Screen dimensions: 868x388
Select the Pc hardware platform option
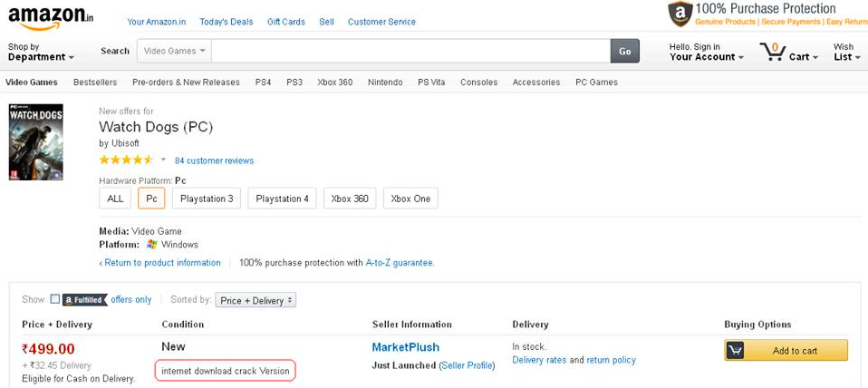(x=151, y=199)
